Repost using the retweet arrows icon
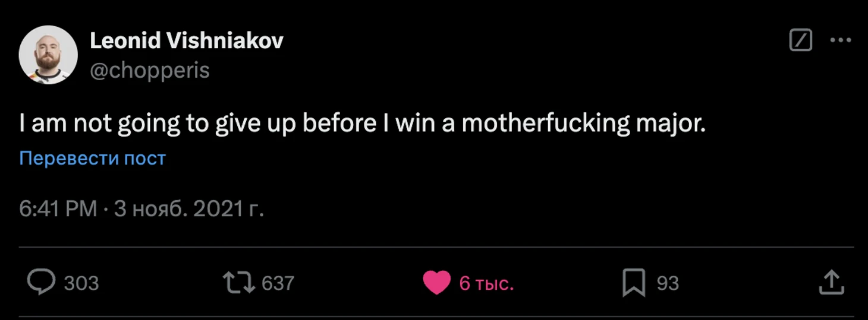 click(x=238, y=283)
